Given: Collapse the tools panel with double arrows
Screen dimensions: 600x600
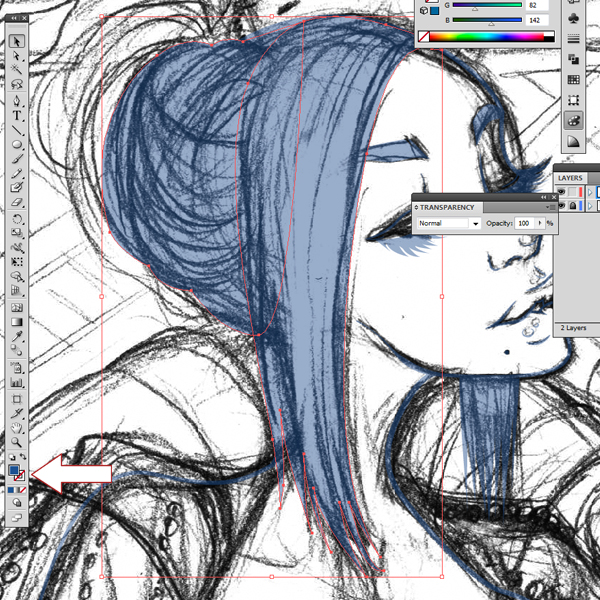Looking at the screenshot, I should (x=14, y=18).
